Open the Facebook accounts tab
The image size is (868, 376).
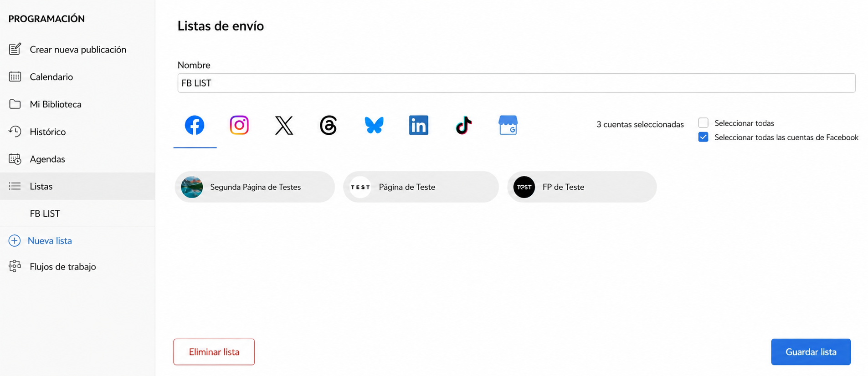pos(195,125)
